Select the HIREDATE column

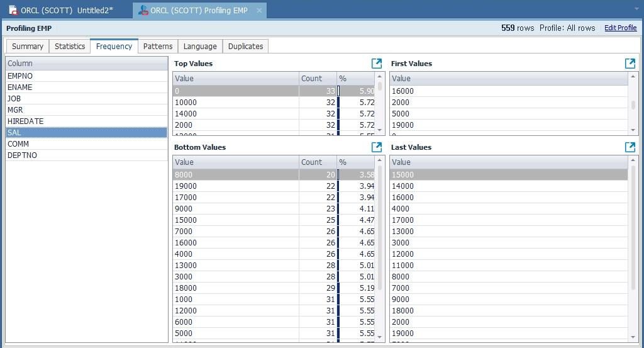tap(25, 121)
